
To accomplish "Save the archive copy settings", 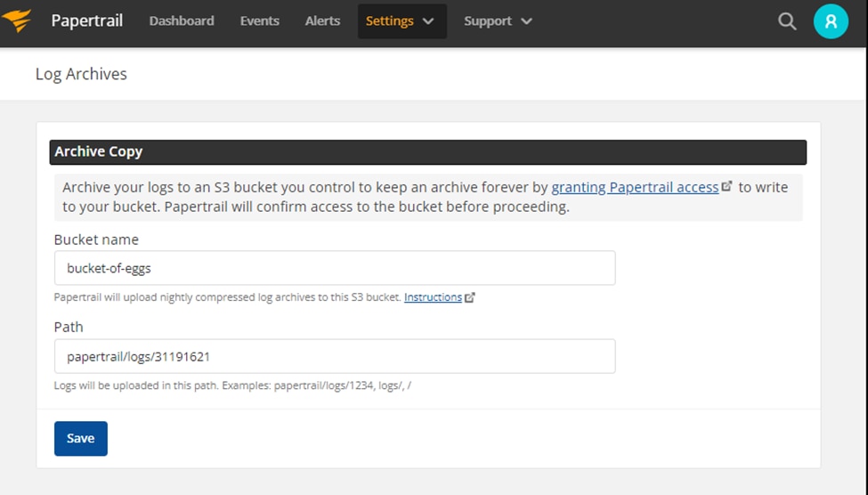I will coord(81,439).
